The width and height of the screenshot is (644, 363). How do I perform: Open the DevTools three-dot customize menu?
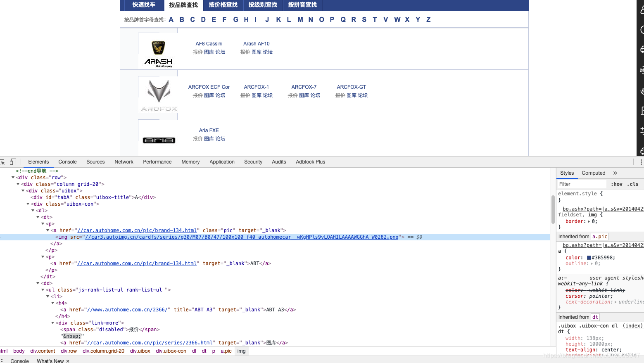641,162
